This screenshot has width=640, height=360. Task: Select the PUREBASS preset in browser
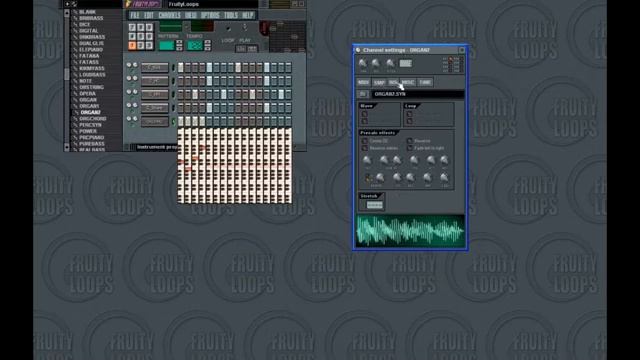(x=91, y=144)
